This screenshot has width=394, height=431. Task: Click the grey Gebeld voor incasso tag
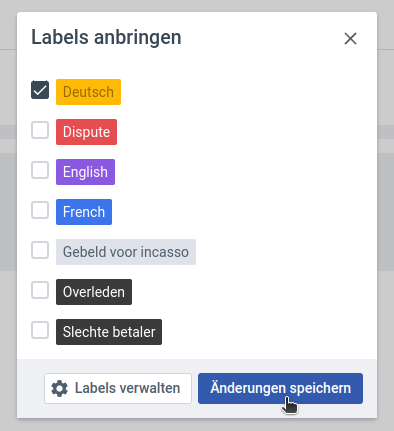[126, 252]
